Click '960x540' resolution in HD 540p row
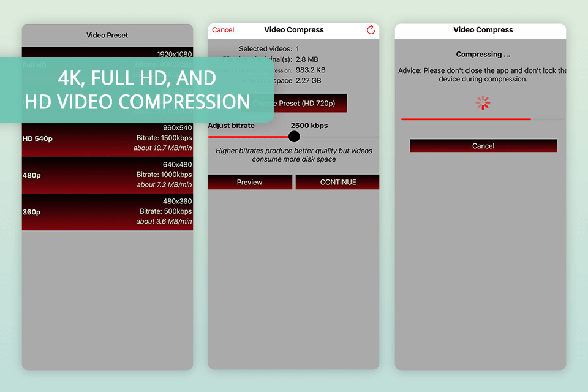Viewport: 588px width, 392px height. [x=178, y=127]
